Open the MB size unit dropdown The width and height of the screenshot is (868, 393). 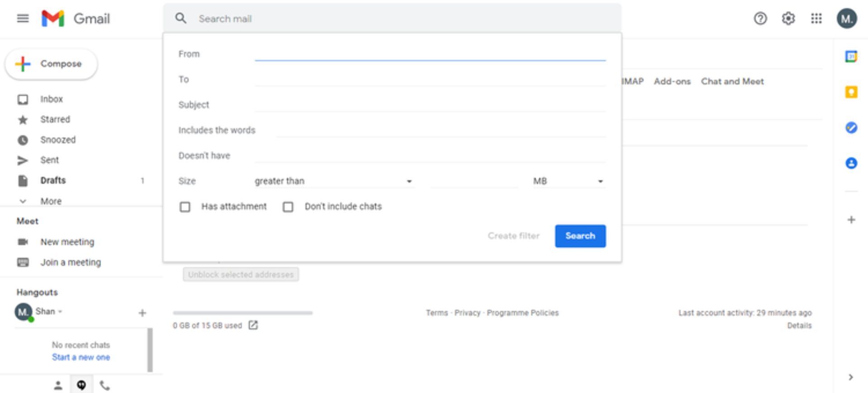point(568,181)
